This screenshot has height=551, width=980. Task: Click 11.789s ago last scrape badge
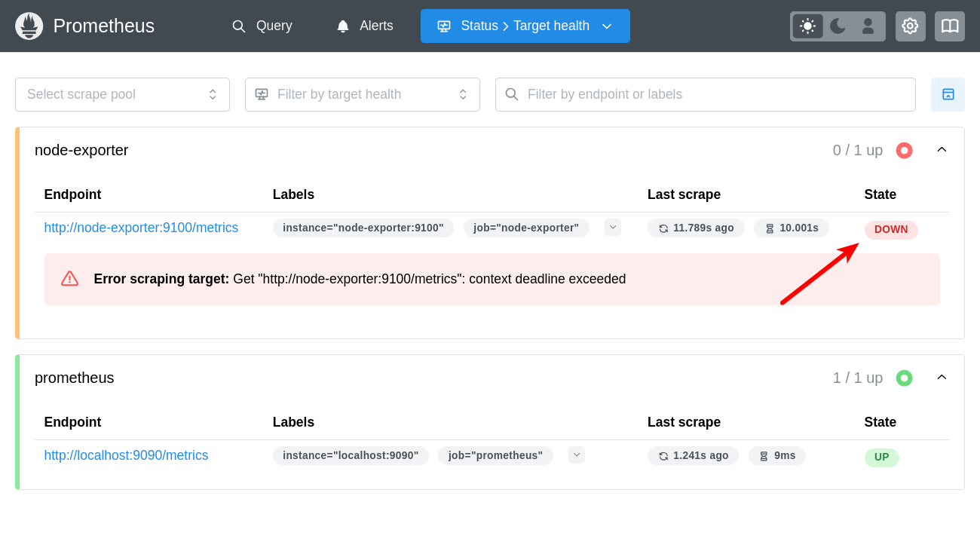point(696,228)
